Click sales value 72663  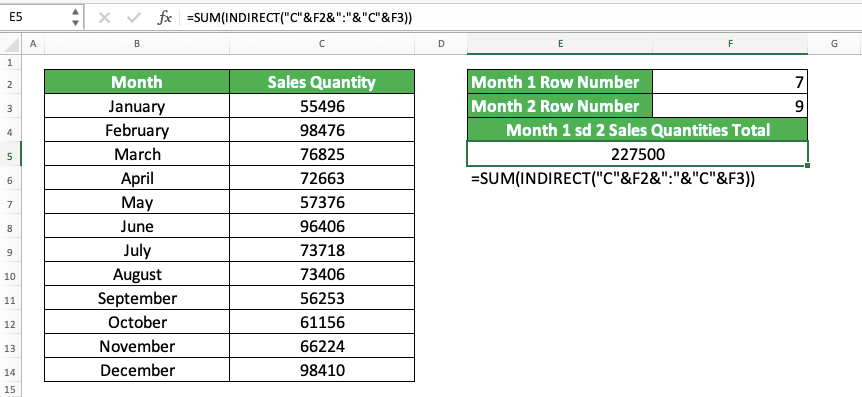[322, 178]
